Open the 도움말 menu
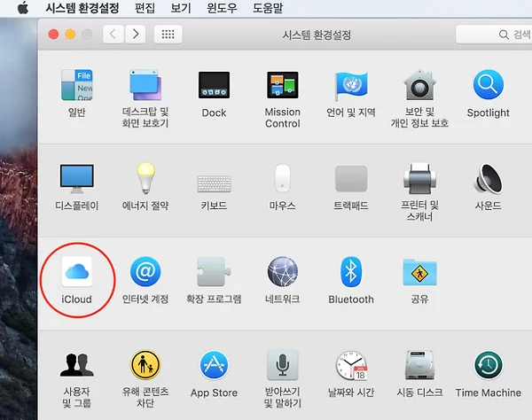Image resolution: width=532 pixels, height=420 pixels. tap(268, 8)
